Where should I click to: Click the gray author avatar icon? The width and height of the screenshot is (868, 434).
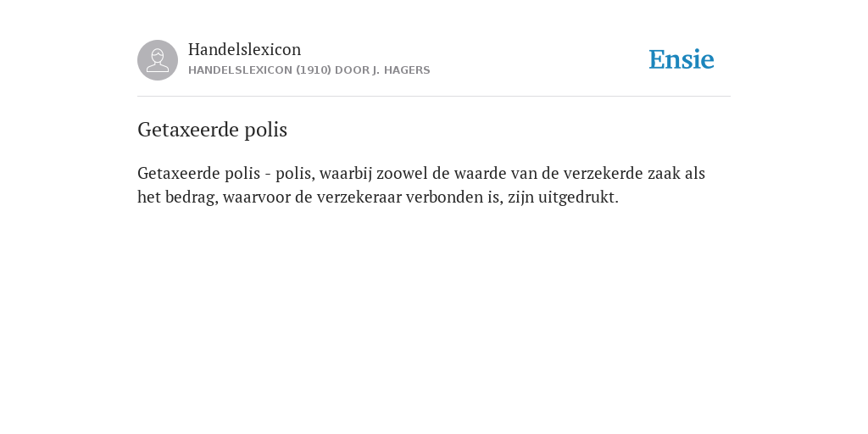158,60
